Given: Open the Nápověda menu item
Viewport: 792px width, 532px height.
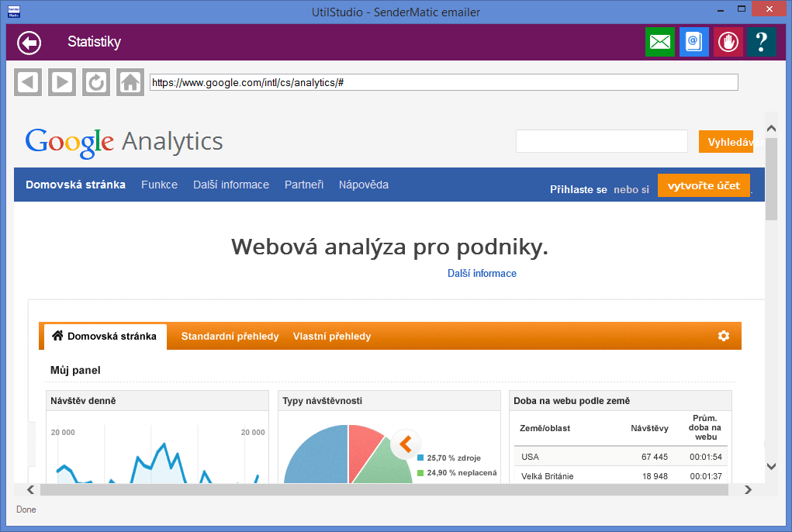Looking at the screenshot, I should pos(364,185).
